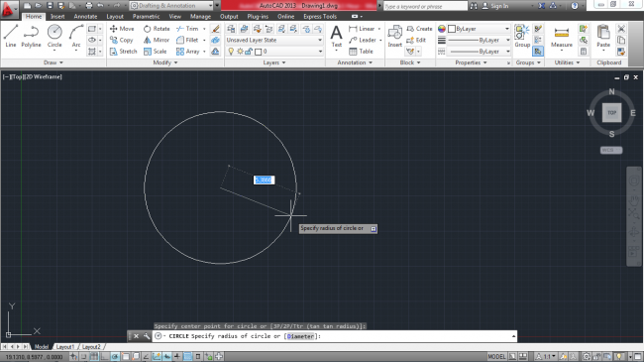Select the Line tool in Draw panel
The height and width of the screenshot is (362, 644).
pos(11,36)
